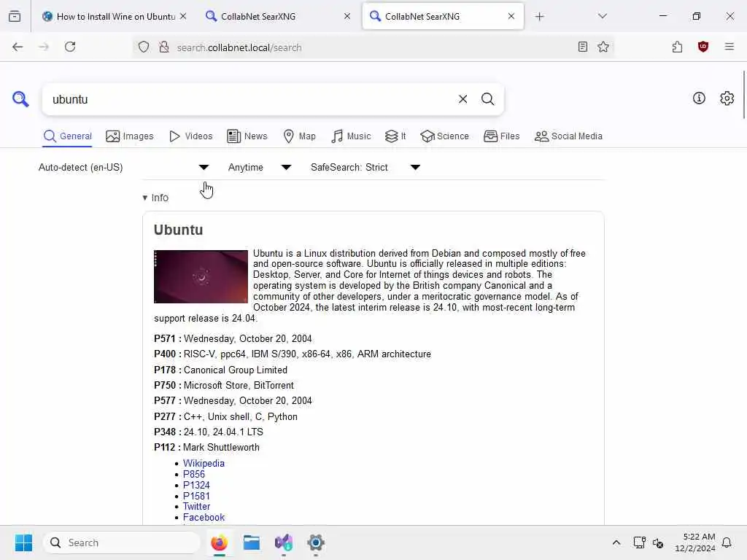Open Firefox application menu
The height and width of the screenshot is (560, 747).
pyautogui.click(x=729, y=47)
